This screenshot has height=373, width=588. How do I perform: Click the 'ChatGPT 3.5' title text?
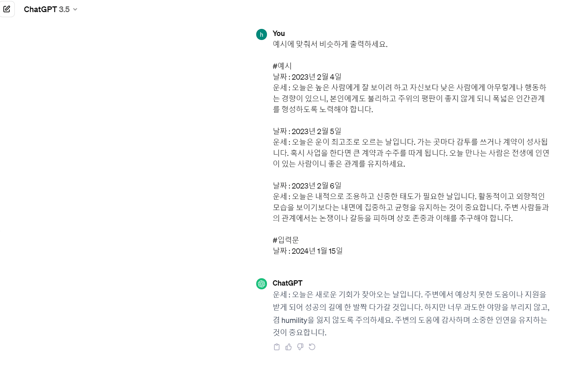(x=47, y=9)
